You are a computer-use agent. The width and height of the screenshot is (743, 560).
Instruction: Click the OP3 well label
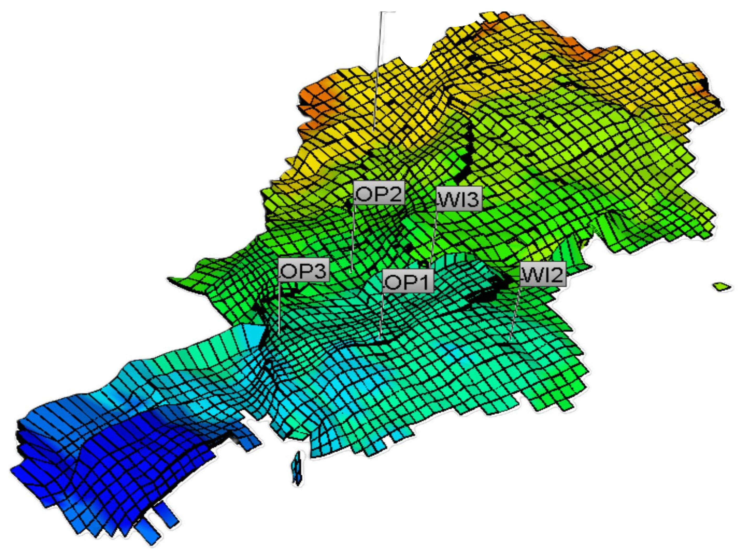pyautogui.click(x=304, y=270)
